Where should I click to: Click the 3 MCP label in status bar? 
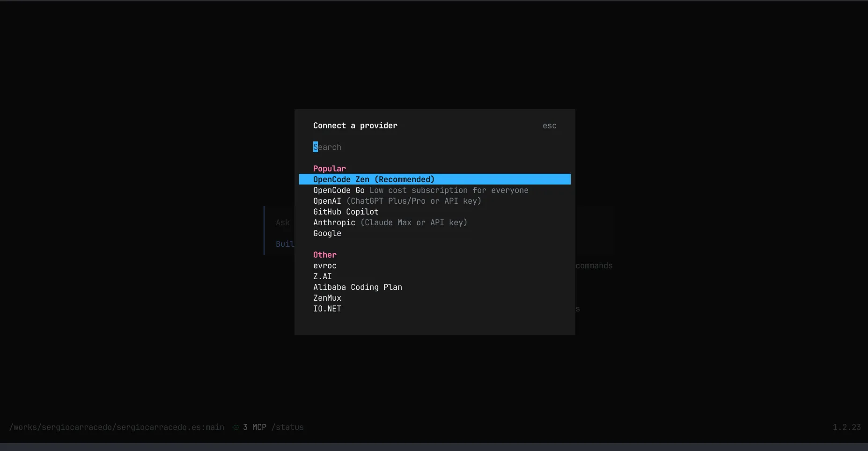tap(254, 427)
